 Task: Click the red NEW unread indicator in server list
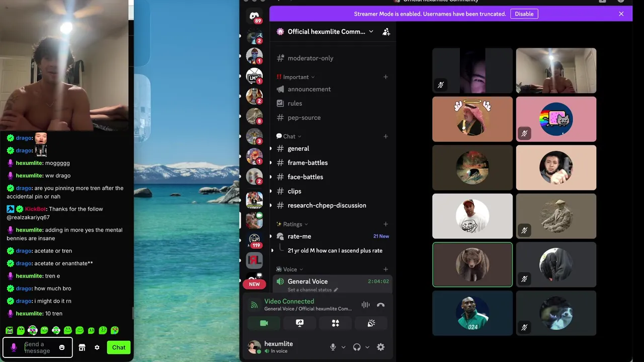click(254, 284)
